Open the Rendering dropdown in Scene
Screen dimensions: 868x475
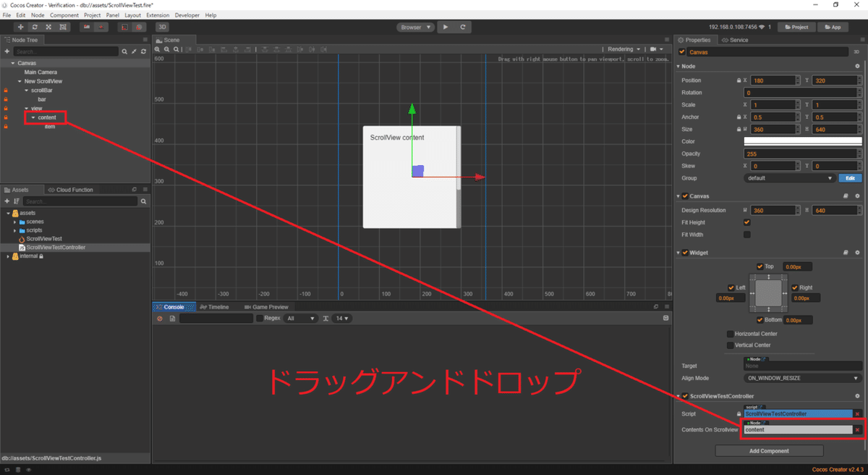[x=624, y=49]
